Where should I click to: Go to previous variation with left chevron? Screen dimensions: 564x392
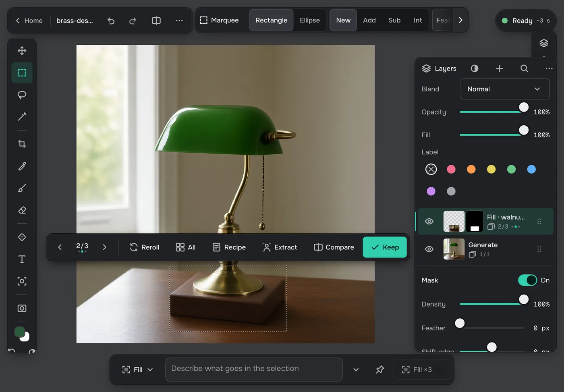tap(60, 247)
